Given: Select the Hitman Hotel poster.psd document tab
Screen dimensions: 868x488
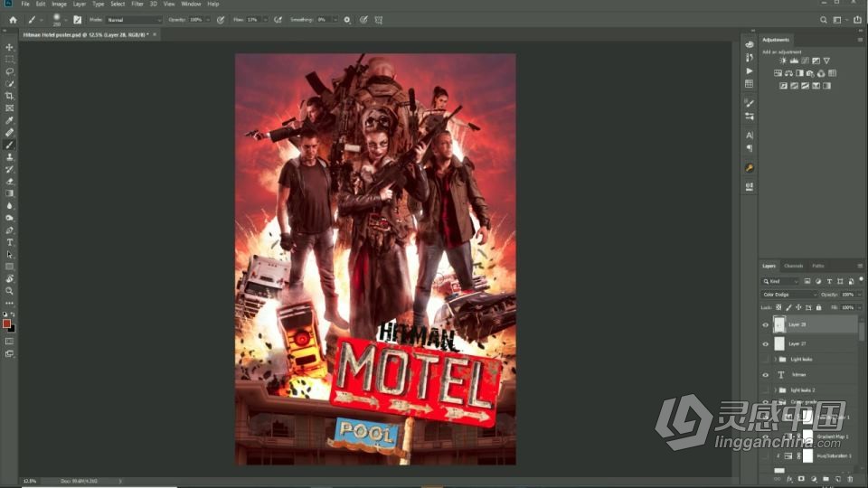Looking at the screenshot, I should click(85, 35).
